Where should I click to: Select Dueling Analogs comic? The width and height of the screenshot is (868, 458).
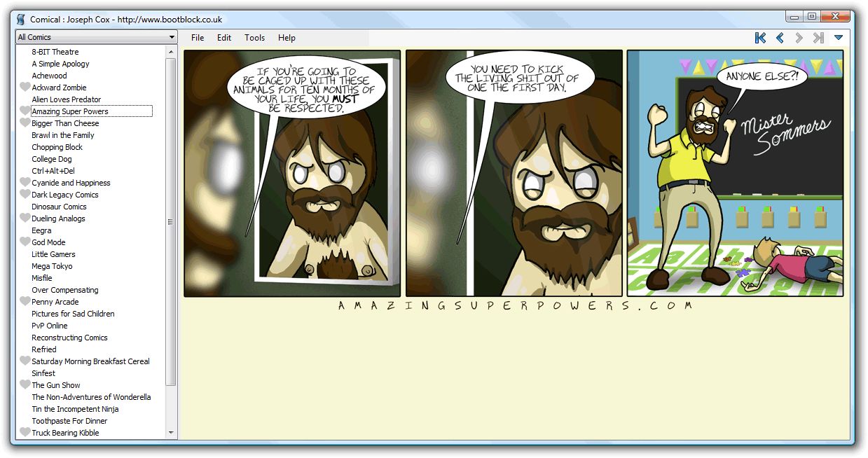click(x=58, y=218)
